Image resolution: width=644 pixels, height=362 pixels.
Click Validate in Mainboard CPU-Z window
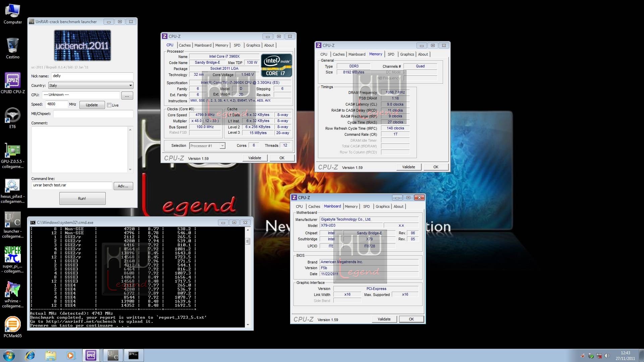tap(384, 319)
